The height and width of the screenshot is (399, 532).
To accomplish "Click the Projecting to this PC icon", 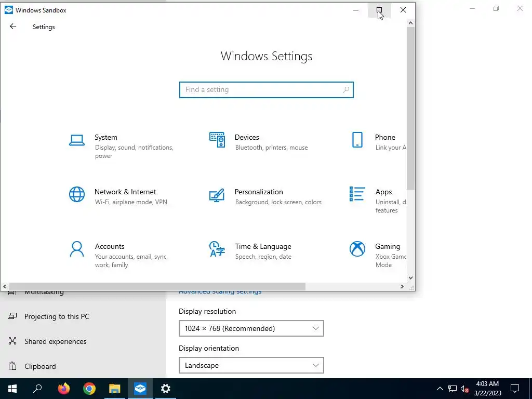I will [12, 316].
